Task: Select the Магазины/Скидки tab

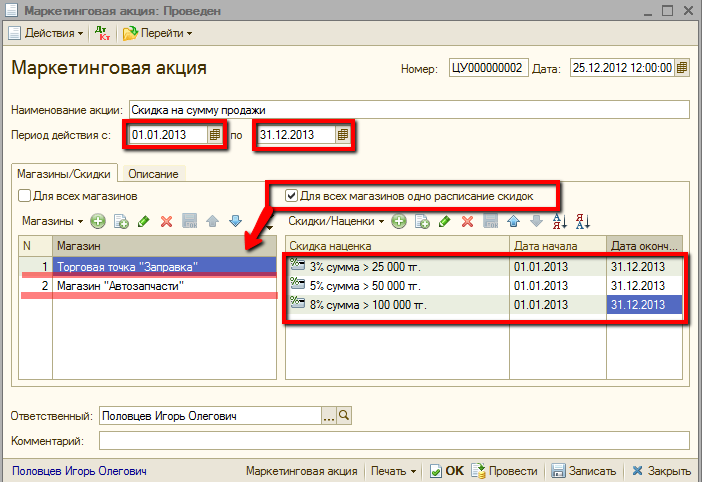Action: pyautogui.click(x=65, y=174)
